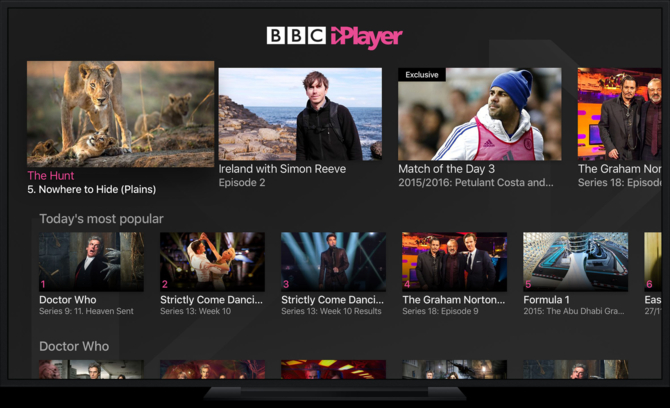Click the Exclusive badge
This screenshot has width=670, height=408.
(x=422, y=75)
